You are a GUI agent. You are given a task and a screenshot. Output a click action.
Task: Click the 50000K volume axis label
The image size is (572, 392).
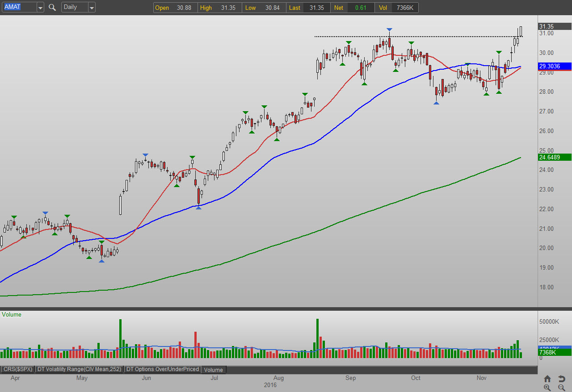pos(549,321)
